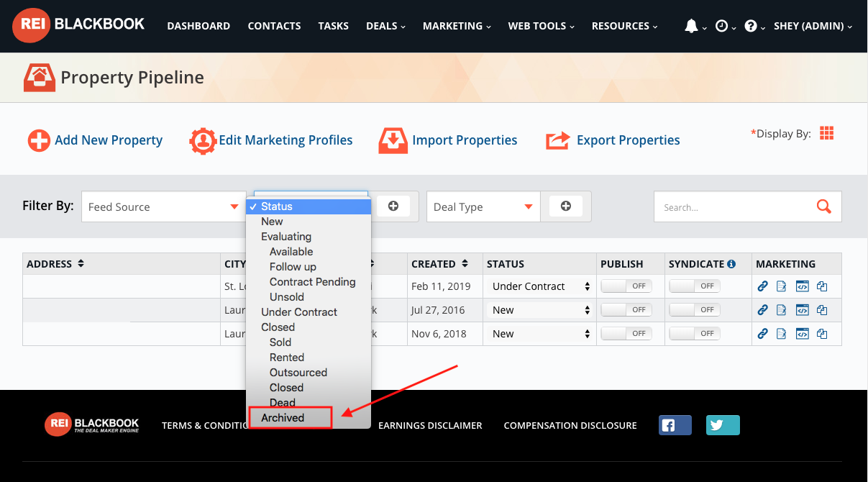Click the plus button next to Deal Type
Viewport: 868px width, 482px height.
(566, 206)
